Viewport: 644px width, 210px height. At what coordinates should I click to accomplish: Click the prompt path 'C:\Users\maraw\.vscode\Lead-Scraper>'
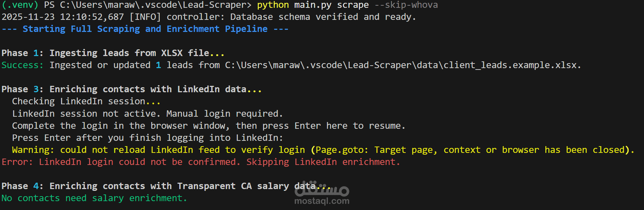(x=156, y=5)
